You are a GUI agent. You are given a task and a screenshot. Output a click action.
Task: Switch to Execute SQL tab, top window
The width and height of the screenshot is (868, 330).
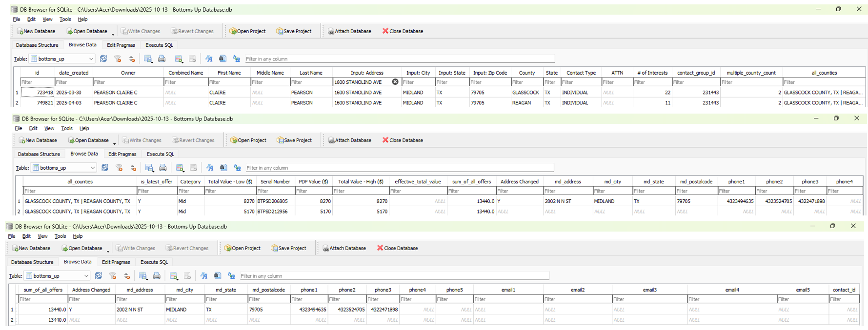coord(159,45)
